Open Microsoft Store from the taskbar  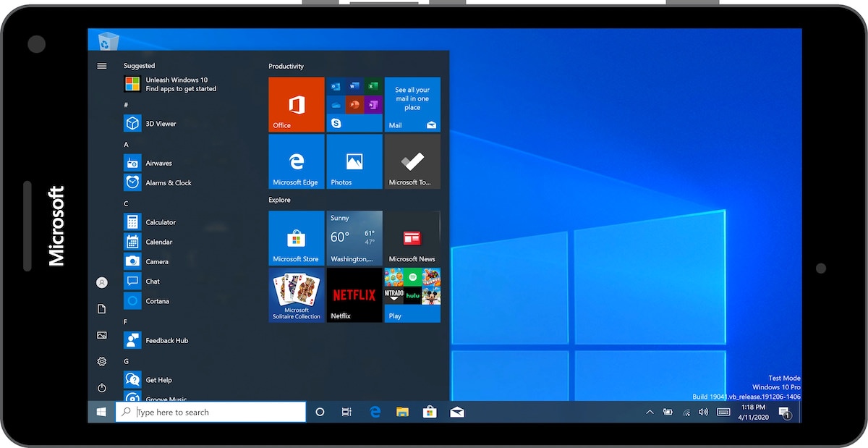click(x=430, y=412)
